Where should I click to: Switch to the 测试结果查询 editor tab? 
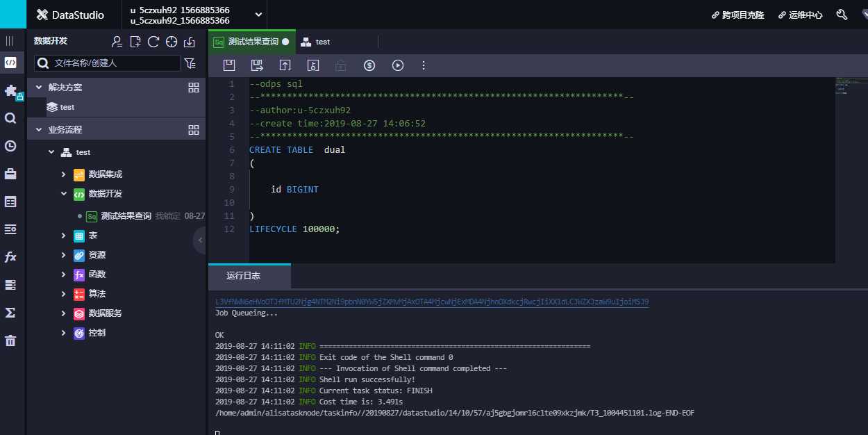(x=251, y=42)
